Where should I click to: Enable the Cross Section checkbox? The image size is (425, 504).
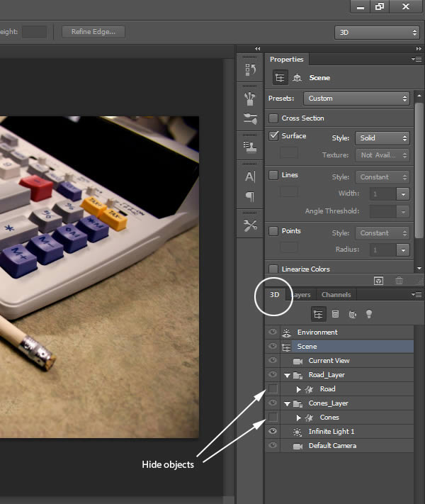[x=273, y=118]
